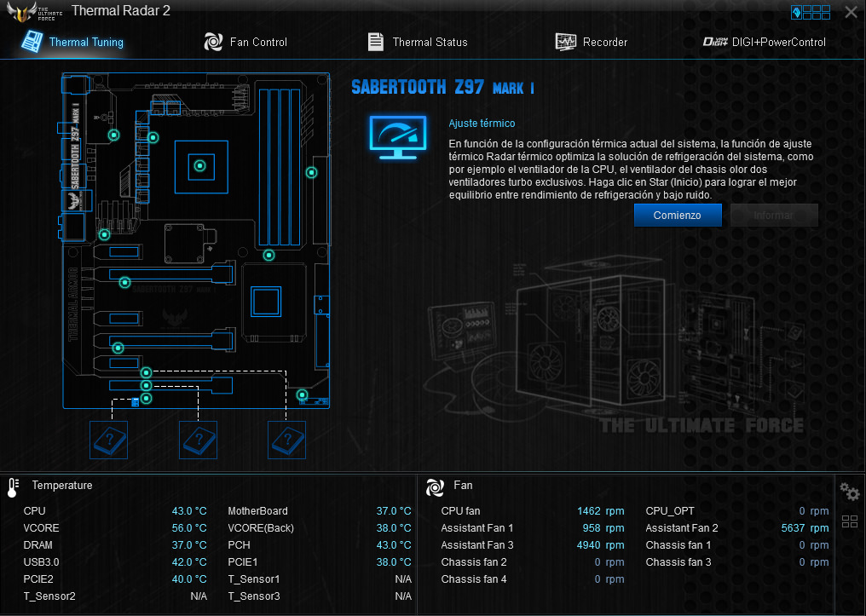Open settings with the gear icon

[850, 492]
